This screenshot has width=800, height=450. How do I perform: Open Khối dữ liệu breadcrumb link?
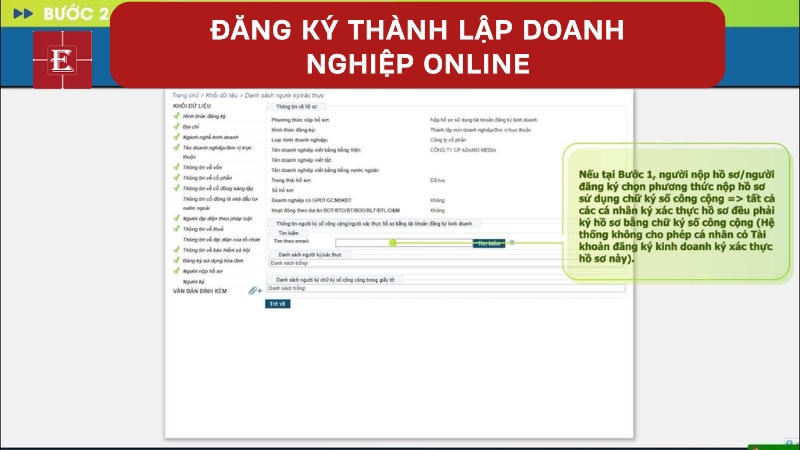221,95
